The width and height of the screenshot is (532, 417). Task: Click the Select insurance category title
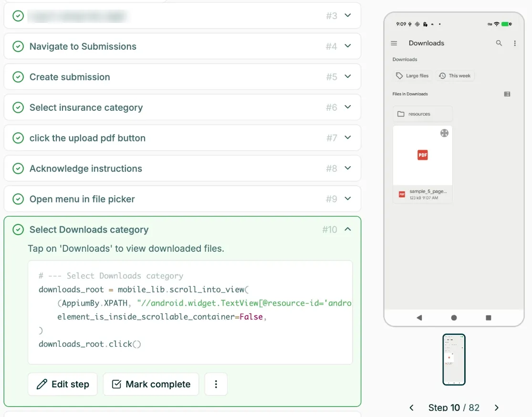click(x=86, y=107)
